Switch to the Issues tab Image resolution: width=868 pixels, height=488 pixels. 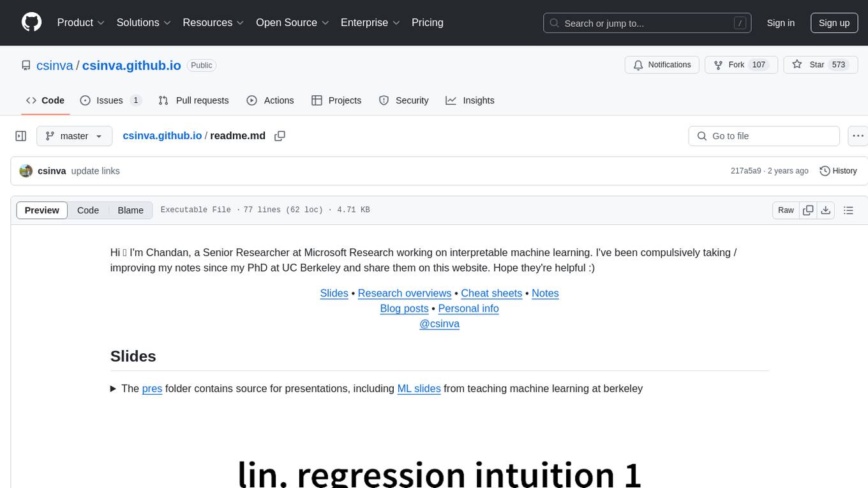pos(110,100)
